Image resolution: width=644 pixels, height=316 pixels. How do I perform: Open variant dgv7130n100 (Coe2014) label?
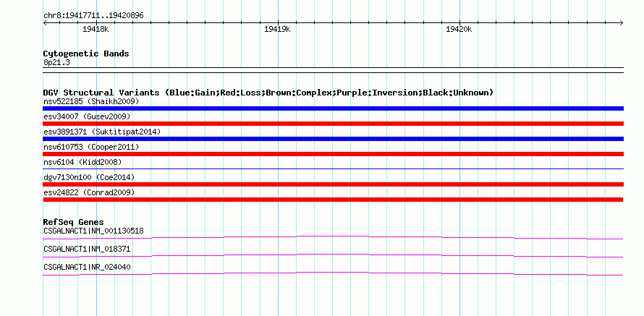[89, 177]
